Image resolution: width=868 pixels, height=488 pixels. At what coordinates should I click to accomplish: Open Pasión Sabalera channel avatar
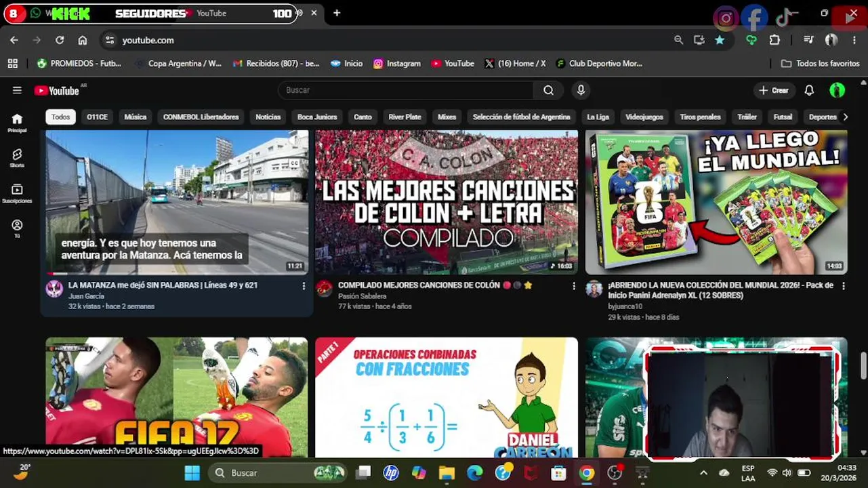click(324, 289)
